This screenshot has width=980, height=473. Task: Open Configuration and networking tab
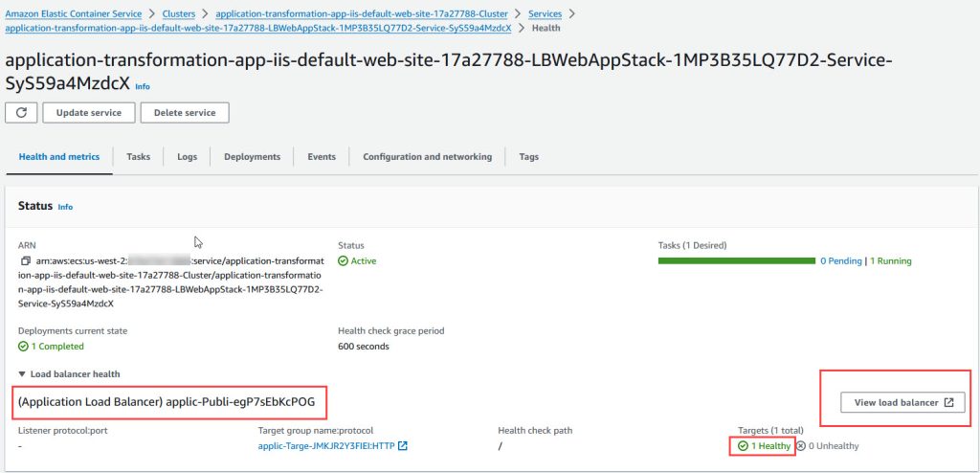point(428,157)
